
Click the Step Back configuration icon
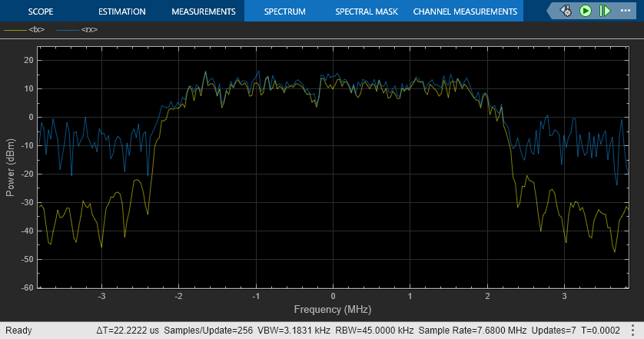(566, 11)
